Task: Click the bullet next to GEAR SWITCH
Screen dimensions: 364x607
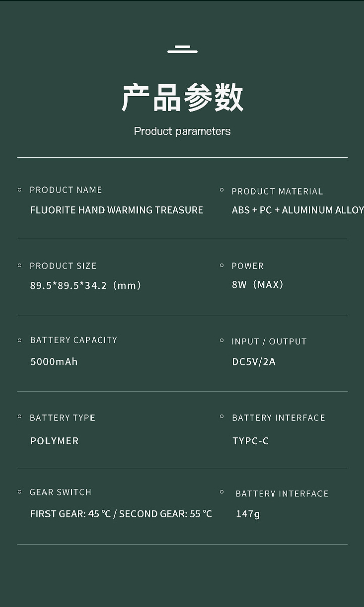Action: [x=20, y=492]
